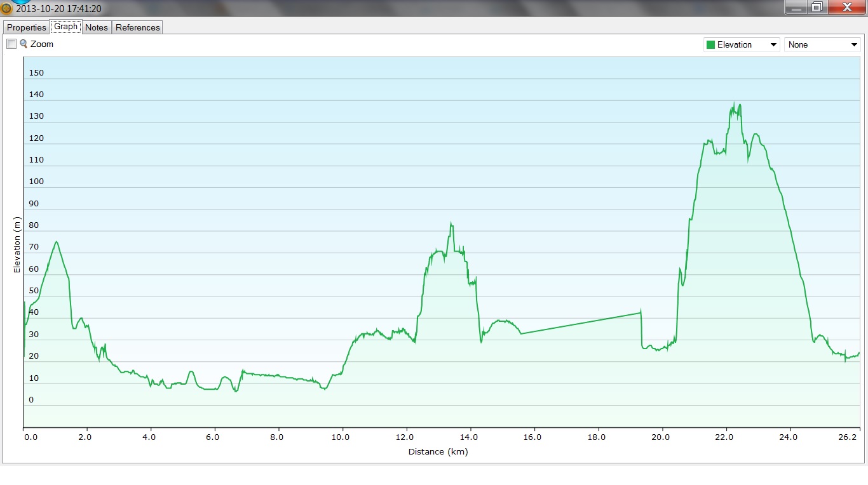The width and height of the screenshot is (868, 485).
Task: Open the Elevation data series dropdown
Action: [741, 45]
